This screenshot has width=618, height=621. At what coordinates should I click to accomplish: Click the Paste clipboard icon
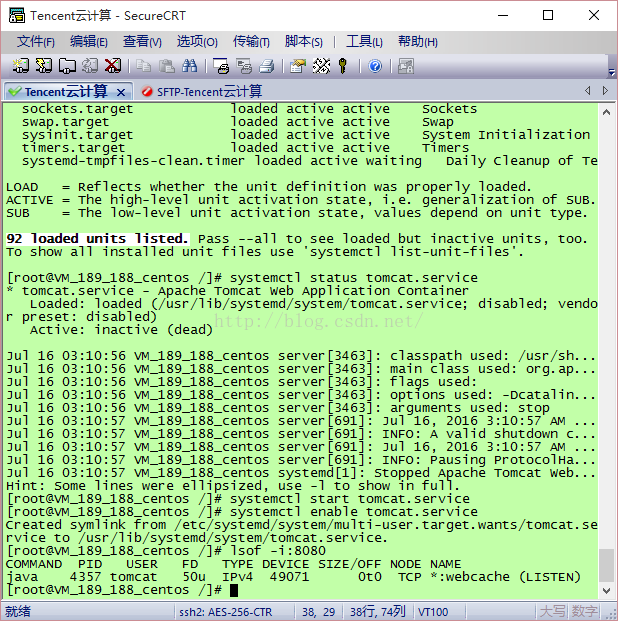point(166,66)
